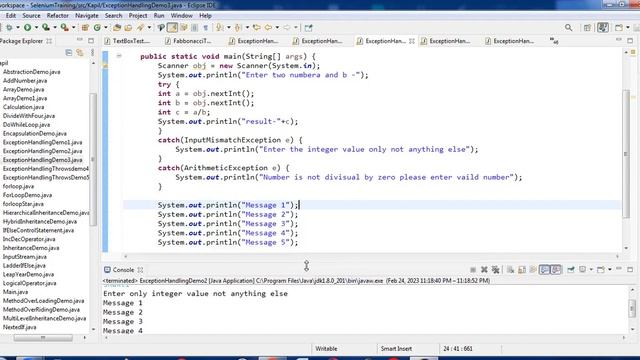Click the Open Task toolbar icon
The image size is (640, 360).
[128, 28]
